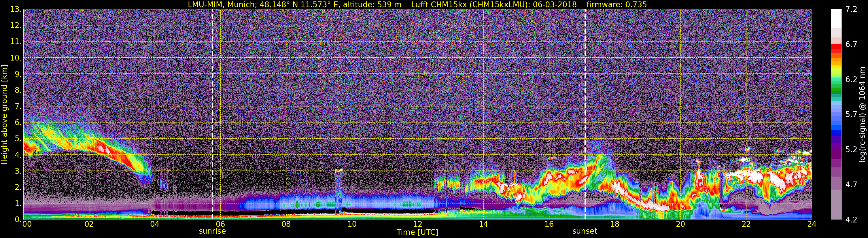The height and width of the screenshot is (238, 868).
Task: Click the colorbar tick label 4.2
Action: tap(851, 220)
